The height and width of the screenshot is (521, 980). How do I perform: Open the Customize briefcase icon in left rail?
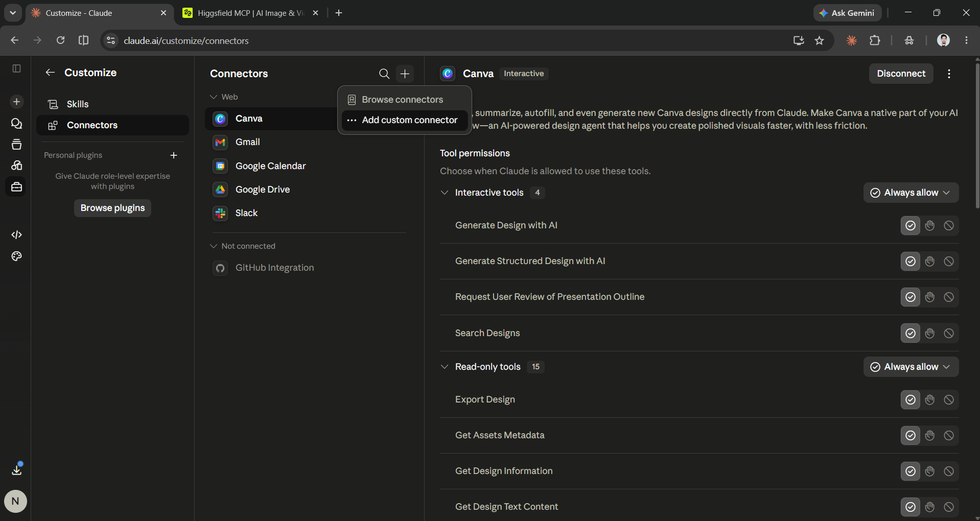click(16, 187)
